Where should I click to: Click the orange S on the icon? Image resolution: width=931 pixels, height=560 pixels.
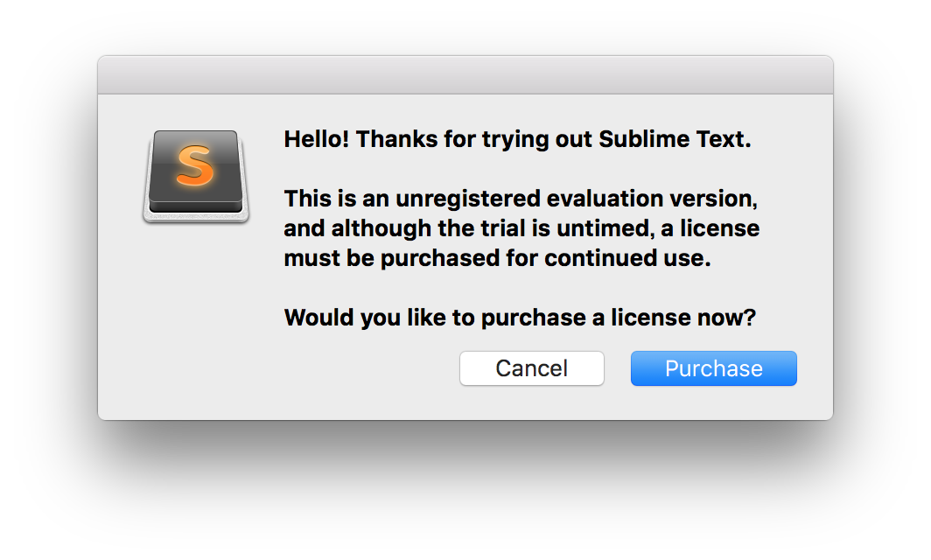(x=195, y=165)
